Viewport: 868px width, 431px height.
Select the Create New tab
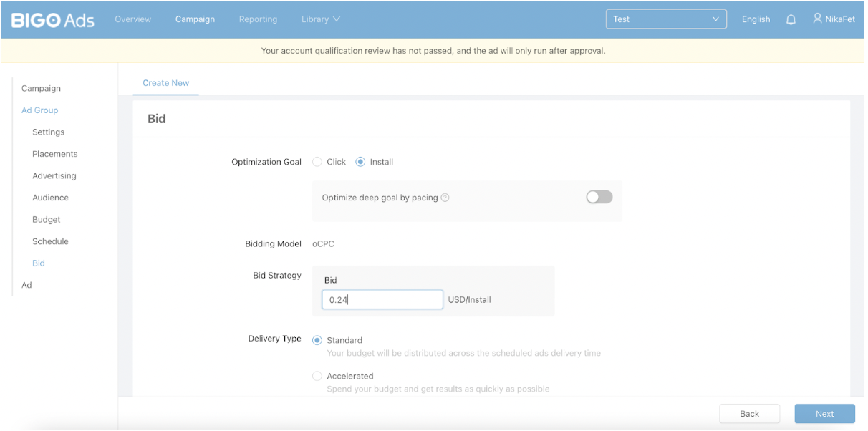click(166, 83)
